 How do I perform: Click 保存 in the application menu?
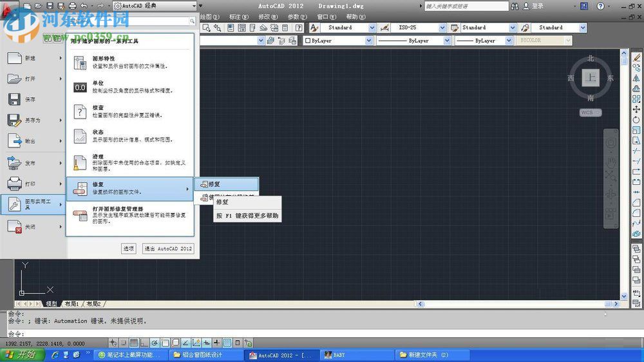tap(33, 99)
